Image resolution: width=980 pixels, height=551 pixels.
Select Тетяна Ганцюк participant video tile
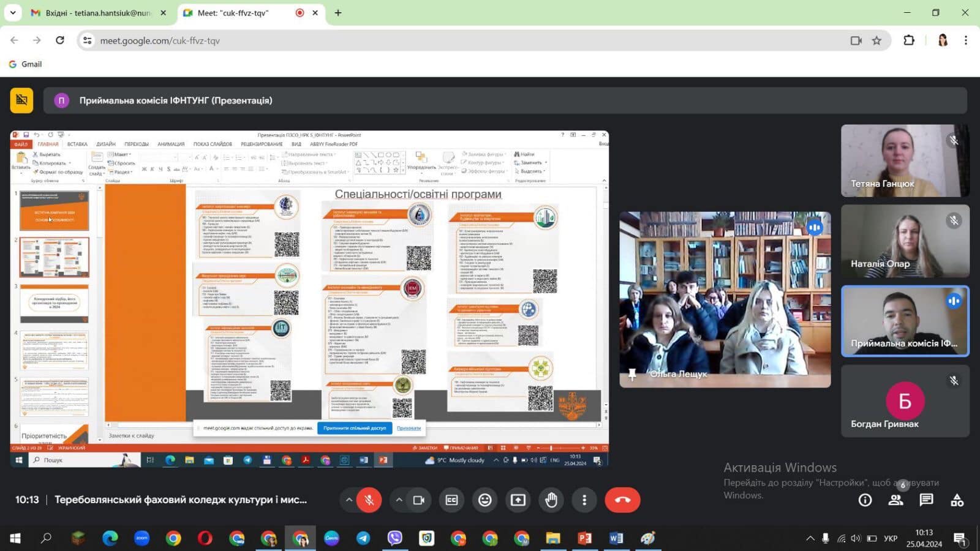[904, 161]
